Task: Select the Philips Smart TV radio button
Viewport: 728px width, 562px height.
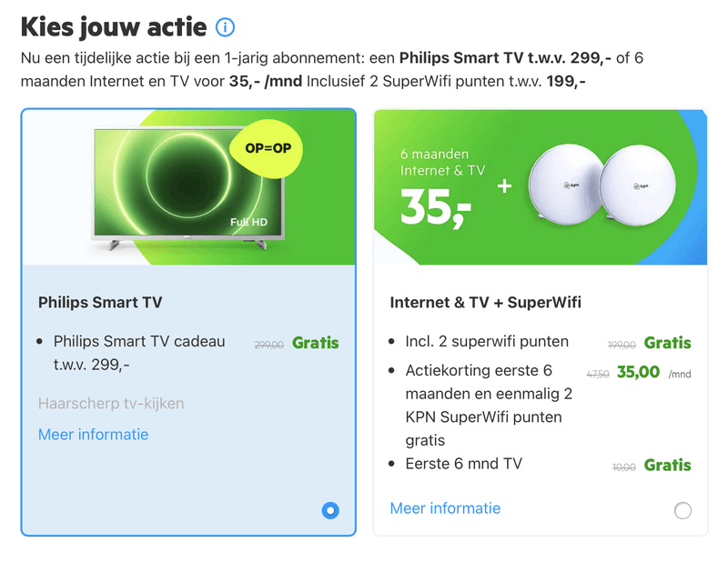Action: point(330,510)
